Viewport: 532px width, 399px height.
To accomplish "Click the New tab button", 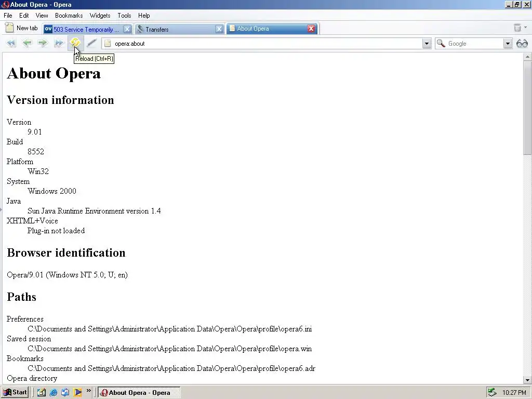I will [21, 28].
